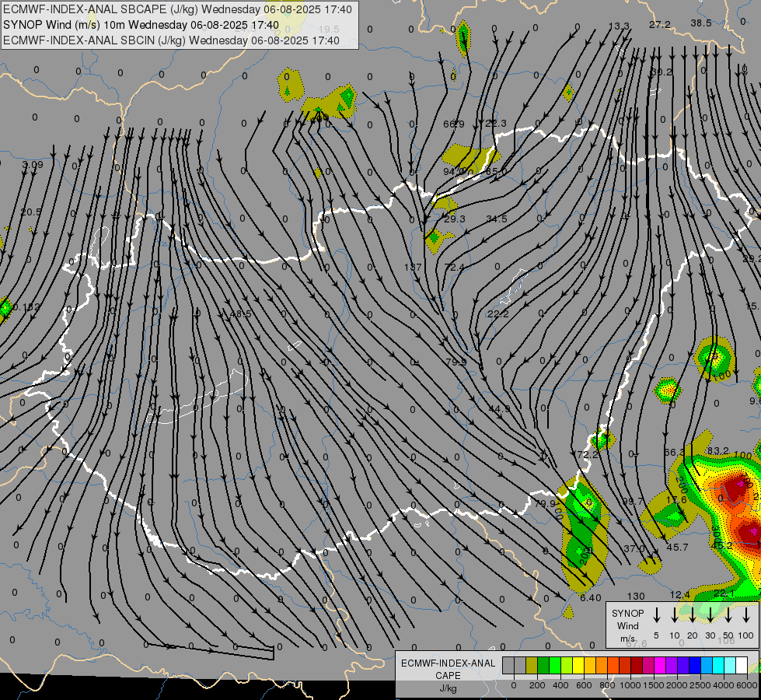Click the 27.2 value on the map

pyautogui.click(x=660, y=25)
